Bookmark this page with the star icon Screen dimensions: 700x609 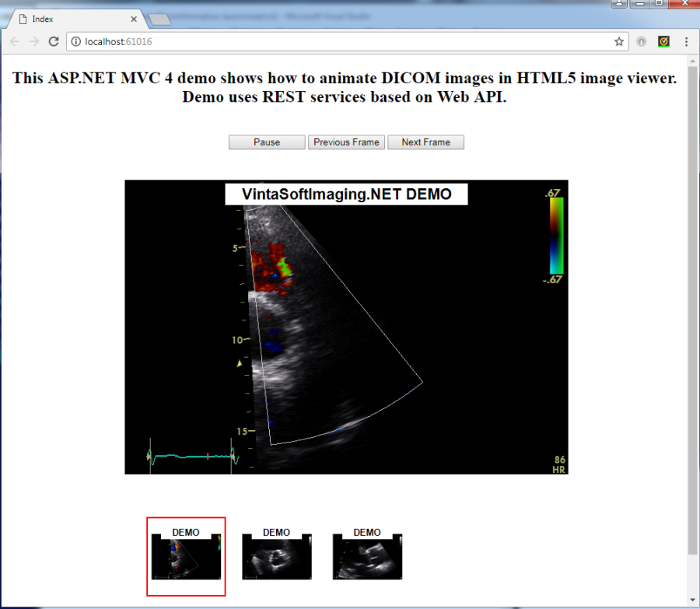[x=619, y=41]
